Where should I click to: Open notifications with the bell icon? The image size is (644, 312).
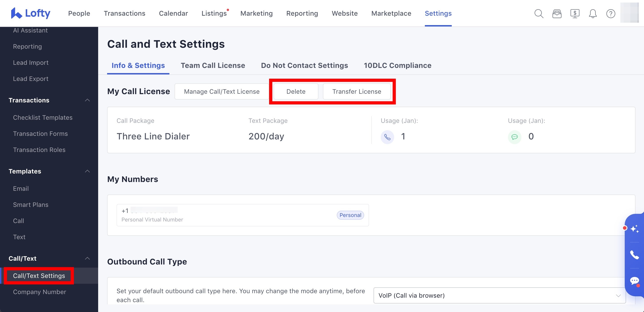pos(592,14)
